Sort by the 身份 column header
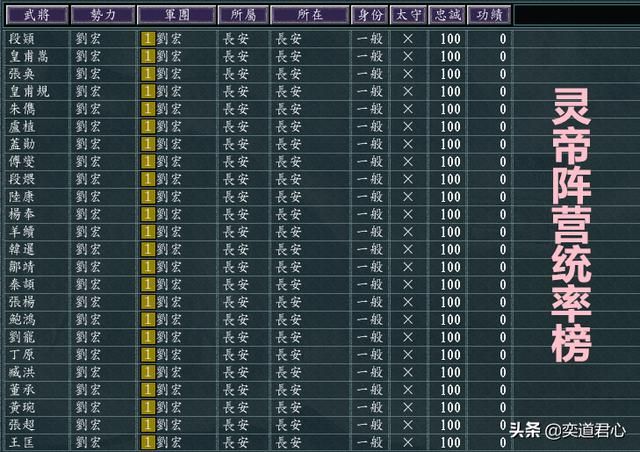640x452 pixels. 370,15
